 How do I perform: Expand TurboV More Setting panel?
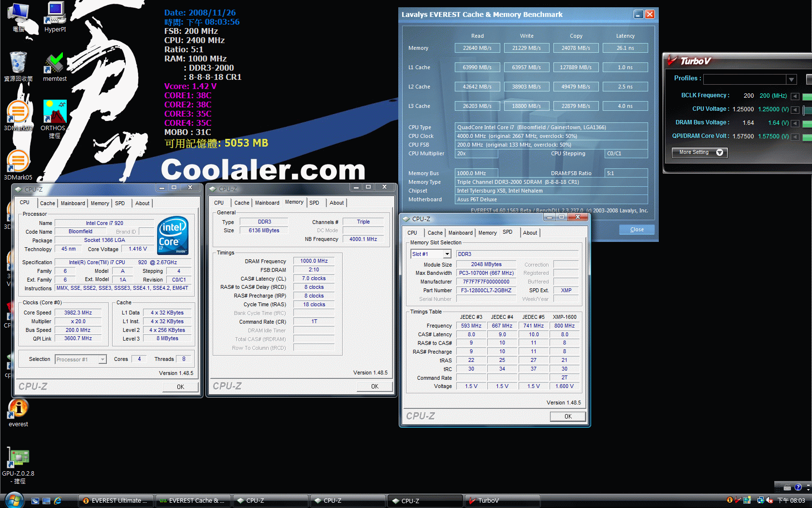699,152
